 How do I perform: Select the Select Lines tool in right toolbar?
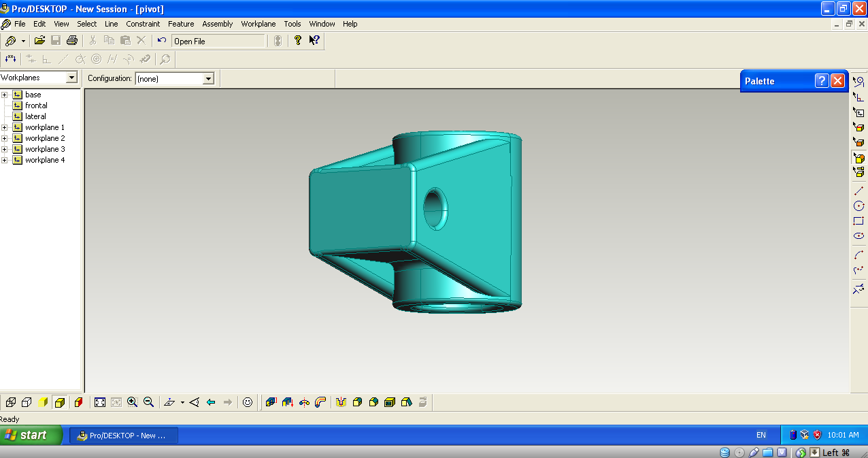(858, 82)
